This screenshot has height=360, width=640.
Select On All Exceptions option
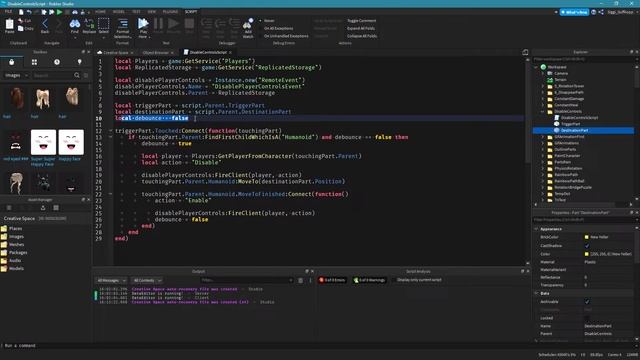[x=276, y=29]
